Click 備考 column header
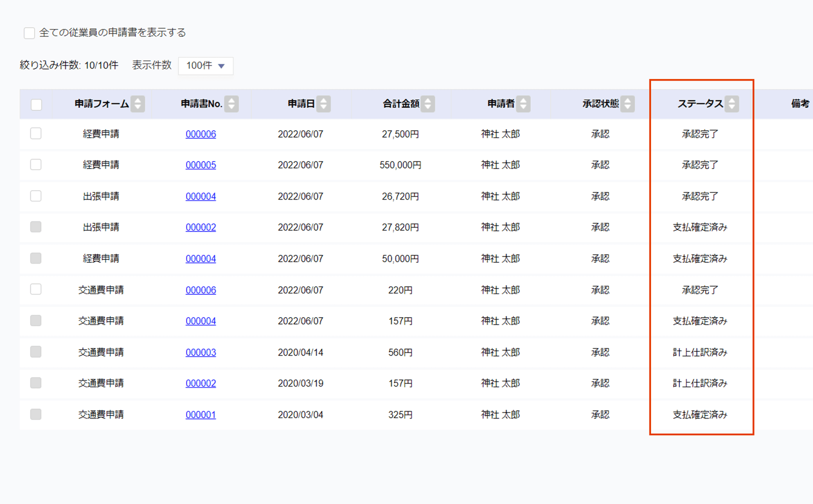Screen dimensions: 813x504 [x=800, y=104]
